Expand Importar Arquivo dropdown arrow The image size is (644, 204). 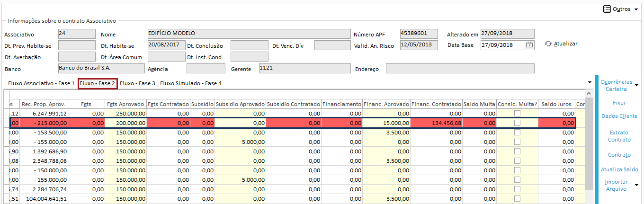pyautogui.click(x=637, y=185)
